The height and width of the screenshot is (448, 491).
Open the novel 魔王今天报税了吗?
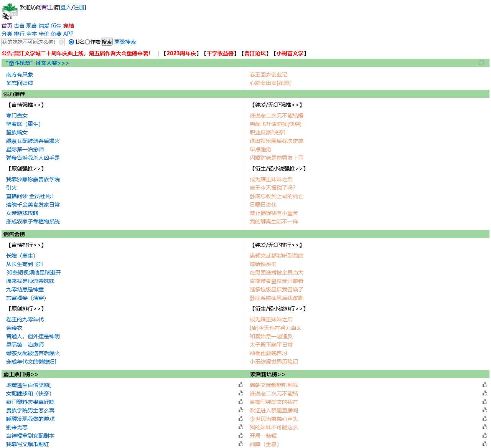tap(273, 188)
